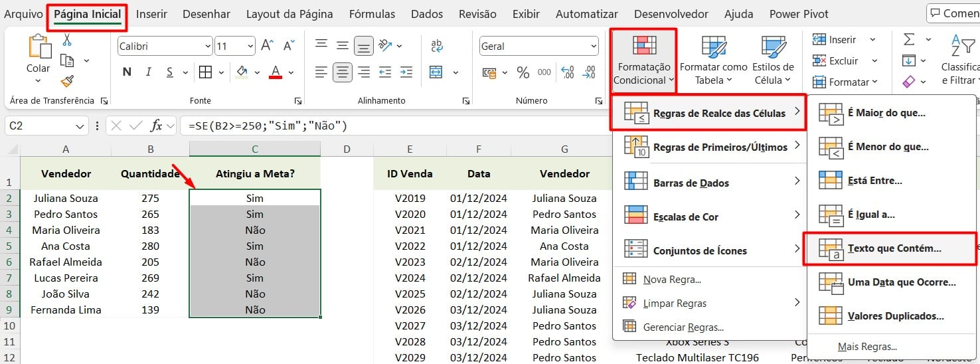980x364 pixels.
Task: Apply the cell borders icon
Action: tap(205, 72)
